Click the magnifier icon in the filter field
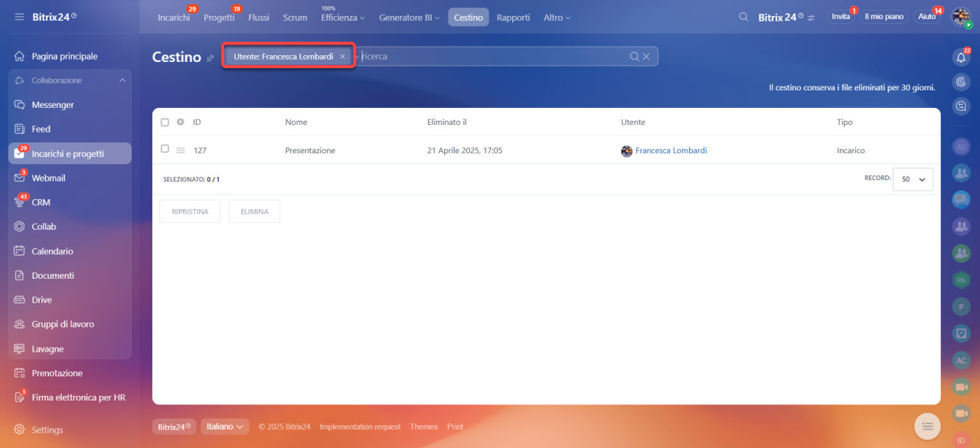980x448 pixels. coord(634,56)
